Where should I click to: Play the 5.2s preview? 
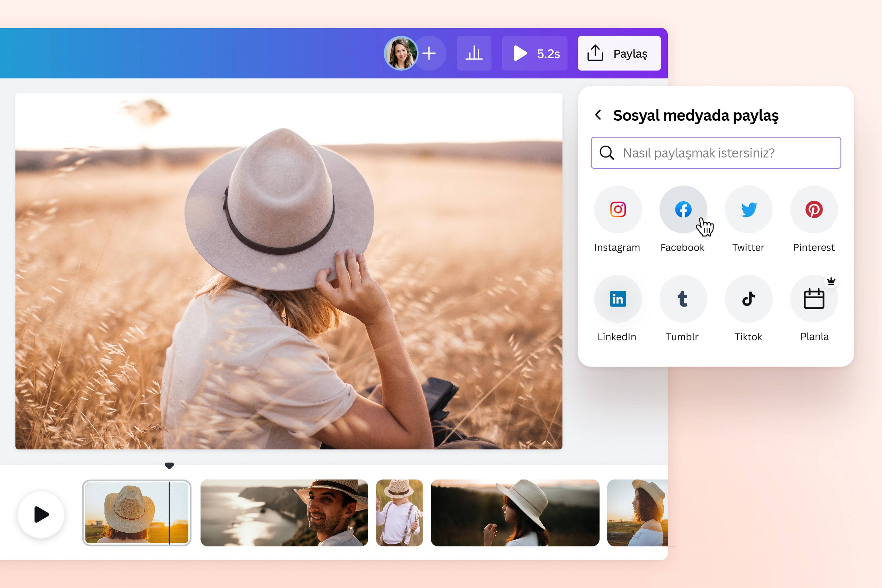(x=535, y=53)
